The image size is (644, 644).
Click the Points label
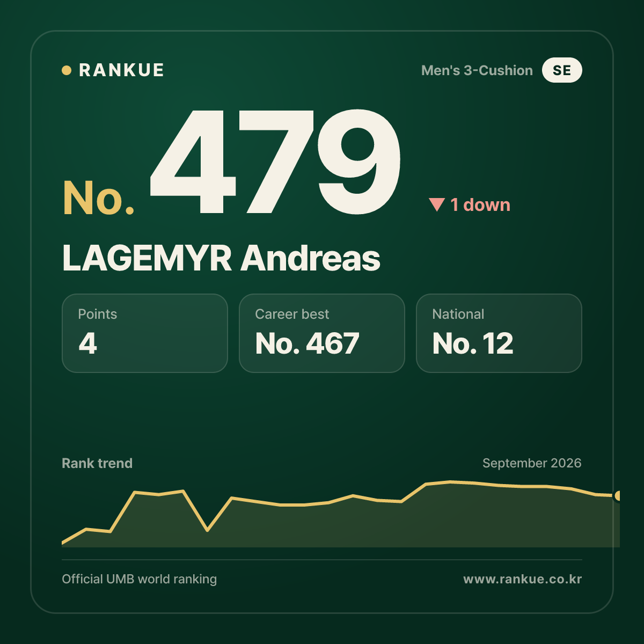(97, 314)
